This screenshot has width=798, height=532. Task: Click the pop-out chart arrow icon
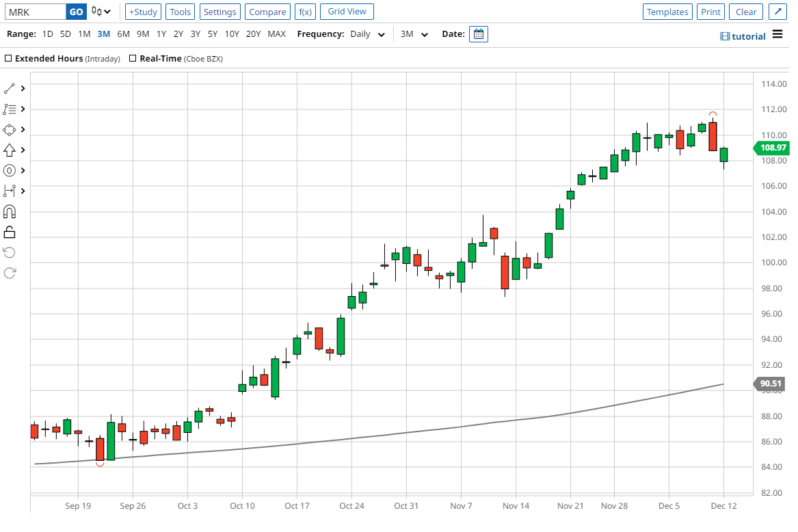pyautogui.click(x=777, y=12)
